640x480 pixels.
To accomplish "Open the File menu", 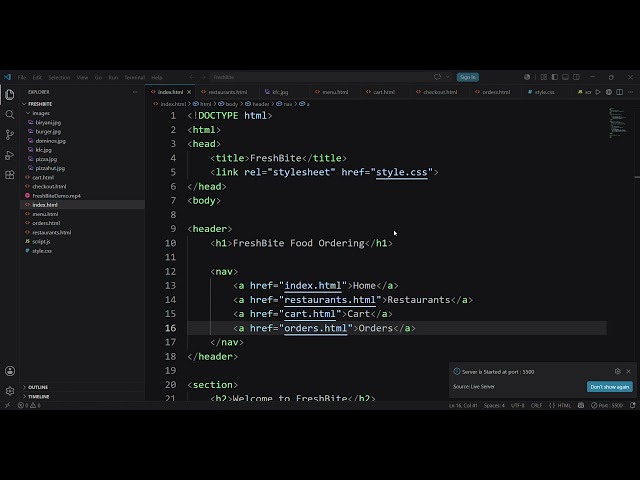I will pyautogui.click(x=22, y=77).
